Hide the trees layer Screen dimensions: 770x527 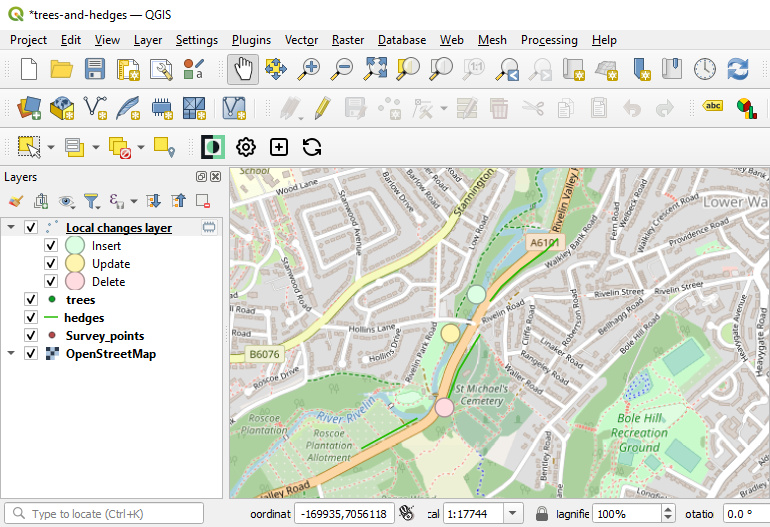coord(30,299)
